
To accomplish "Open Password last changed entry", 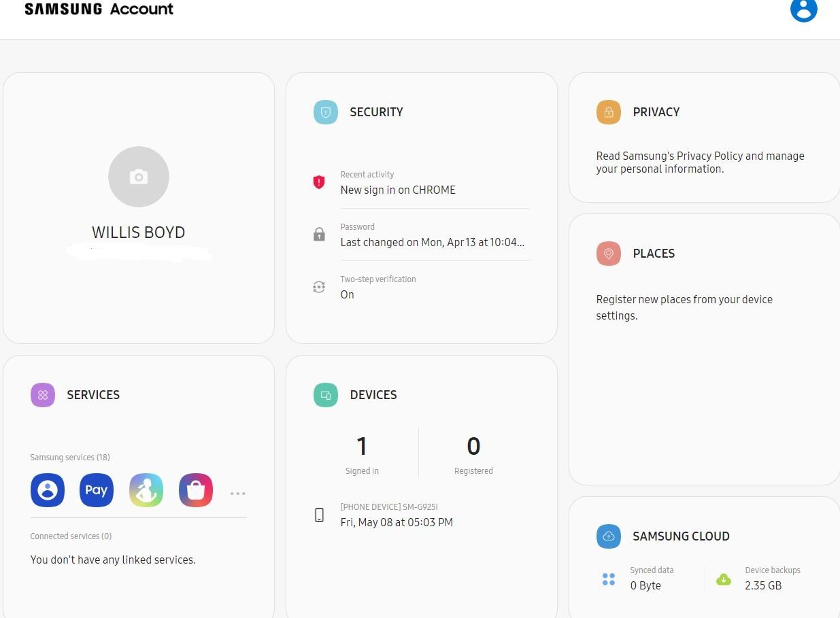I will 431,235.
